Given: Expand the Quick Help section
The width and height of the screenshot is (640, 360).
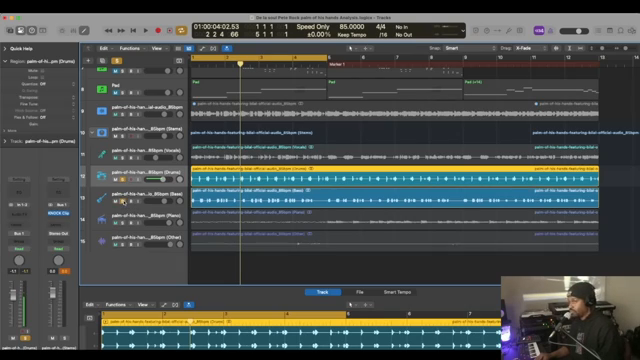Looking at the screenshot, I should tap(5, 49).
